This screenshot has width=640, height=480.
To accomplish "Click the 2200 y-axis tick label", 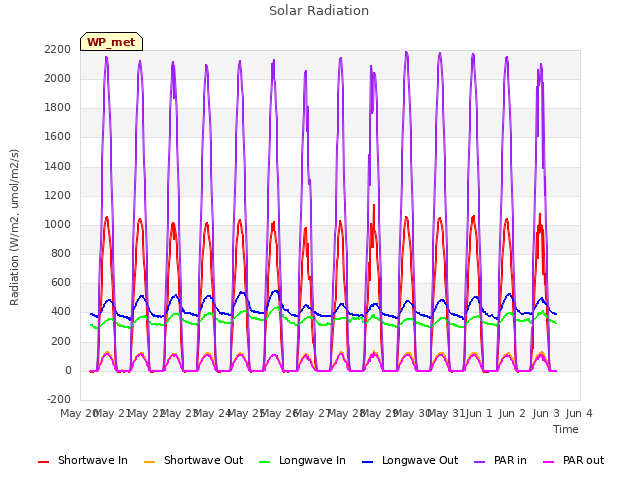I will click(x=58, y=49).
